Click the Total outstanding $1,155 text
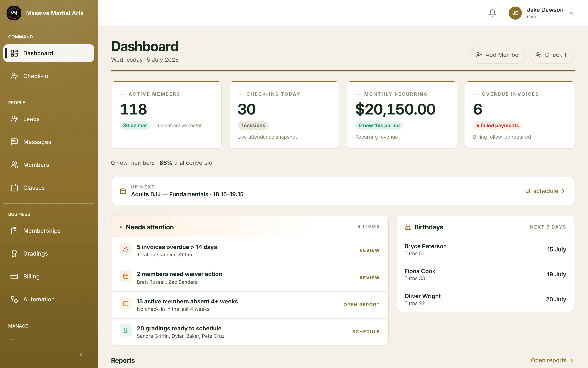Viewport: 588px width, 368px height. coord(164,255)
